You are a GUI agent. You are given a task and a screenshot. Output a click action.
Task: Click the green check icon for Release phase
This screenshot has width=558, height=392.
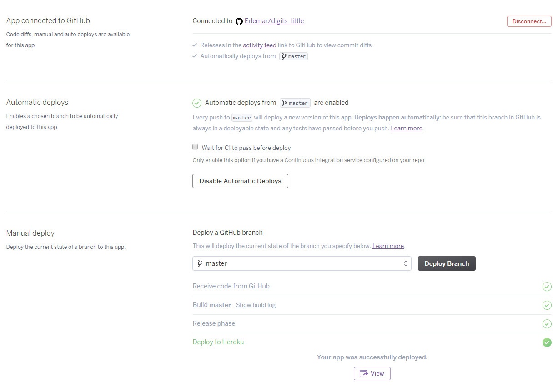547,324
